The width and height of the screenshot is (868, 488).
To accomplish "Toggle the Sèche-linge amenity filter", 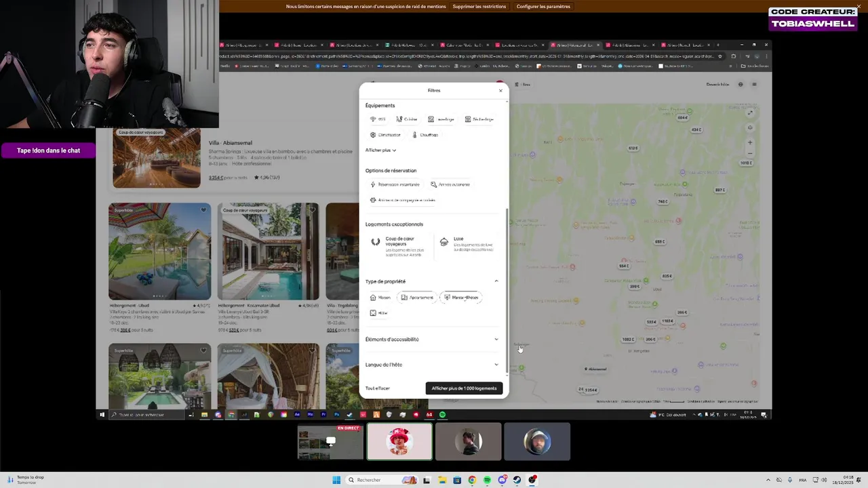I will pos(479,119).
